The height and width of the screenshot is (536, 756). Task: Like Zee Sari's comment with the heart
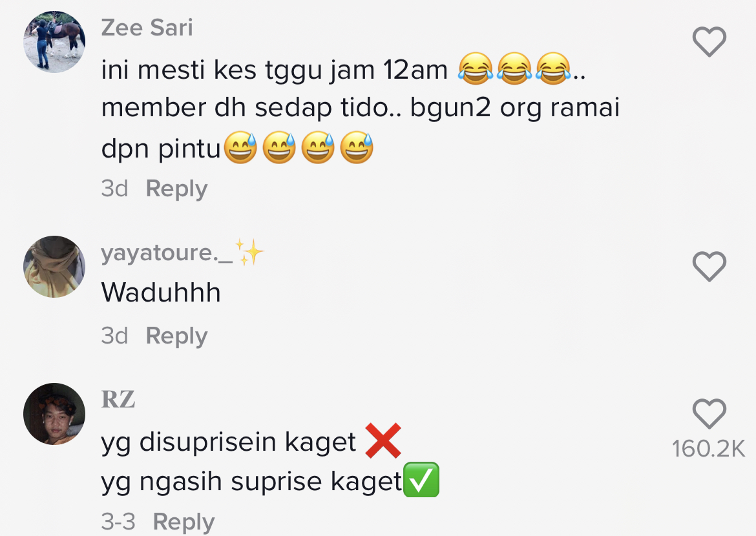pos(709,41)
